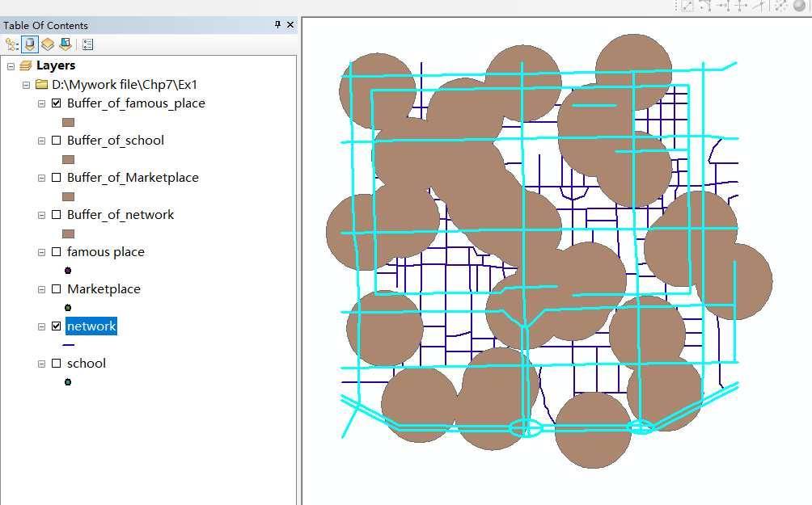Collapse the Buffer_of_famous_place layer

pos(41,103)
